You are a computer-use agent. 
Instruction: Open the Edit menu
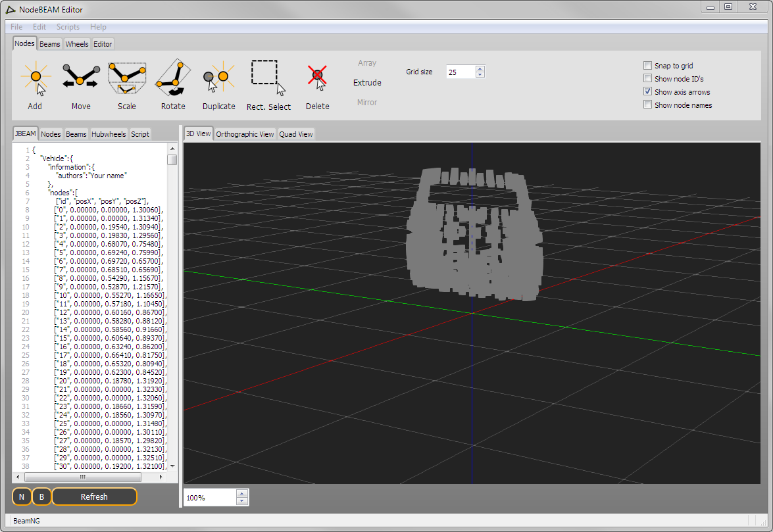39,26
